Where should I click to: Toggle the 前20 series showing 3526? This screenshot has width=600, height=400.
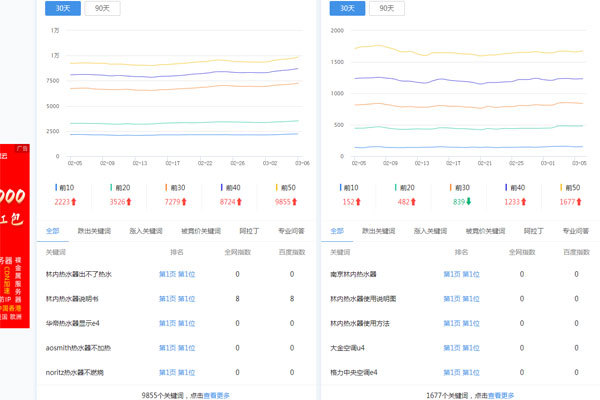pyautogui.click(x=122, y=187)
